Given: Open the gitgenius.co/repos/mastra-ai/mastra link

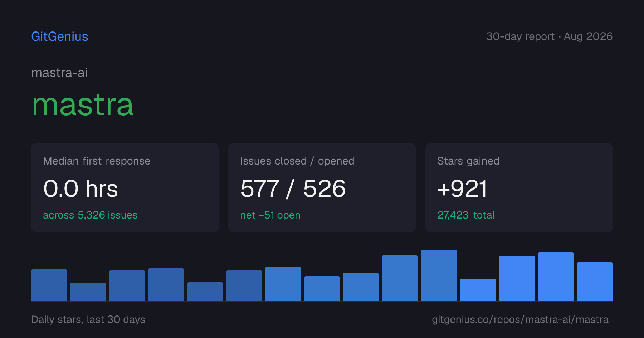Looking at the screenshot, I should click(x=520, y=319).
